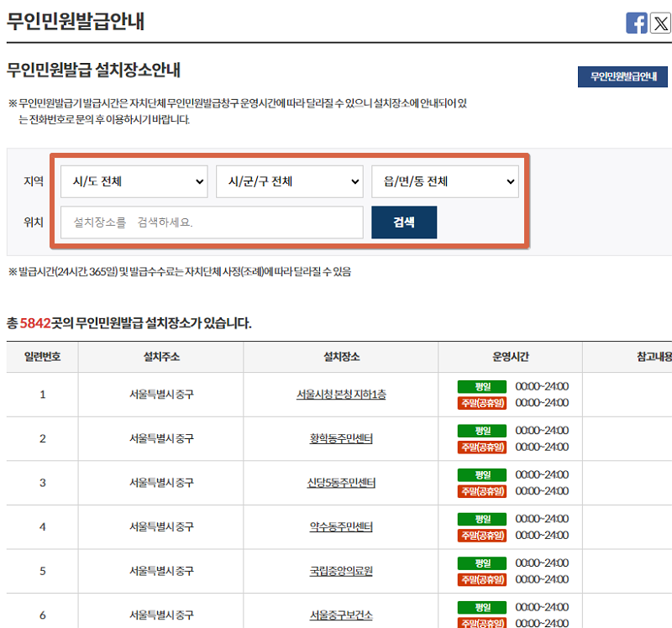This screenshot has width=672, height=628.
Task: Click the 평일 badge in row 1
Action: click(482, 386)
